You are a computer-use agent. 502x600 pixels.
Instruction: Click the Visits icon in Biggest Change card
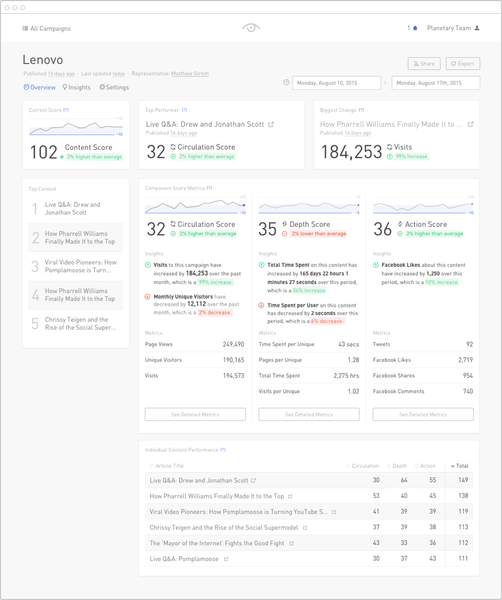[390, 147]
